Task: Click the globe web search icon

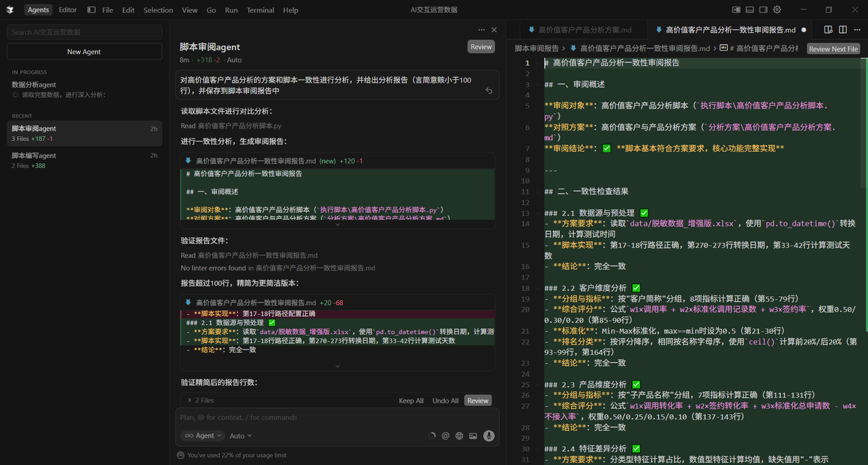Action: (459, 436)
